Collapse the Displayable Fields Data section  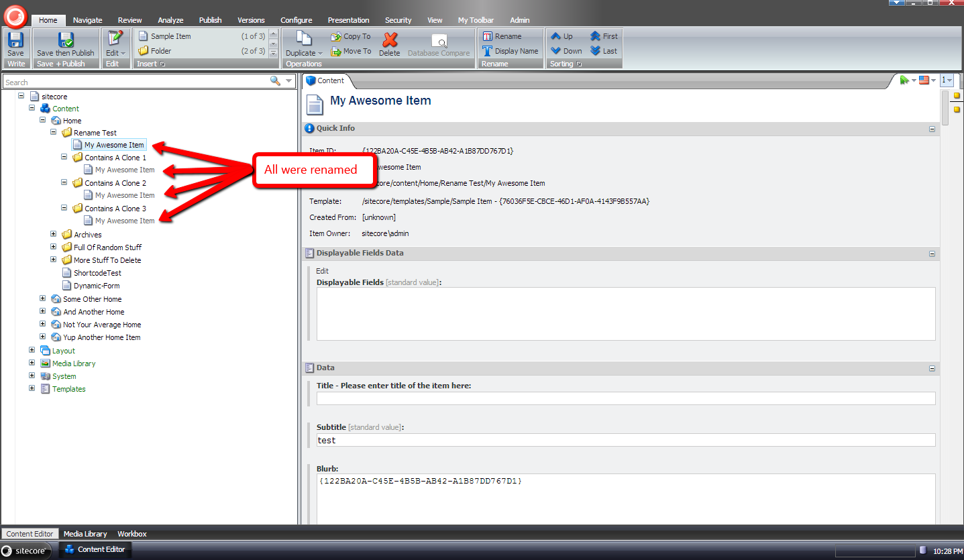(932, 254)
